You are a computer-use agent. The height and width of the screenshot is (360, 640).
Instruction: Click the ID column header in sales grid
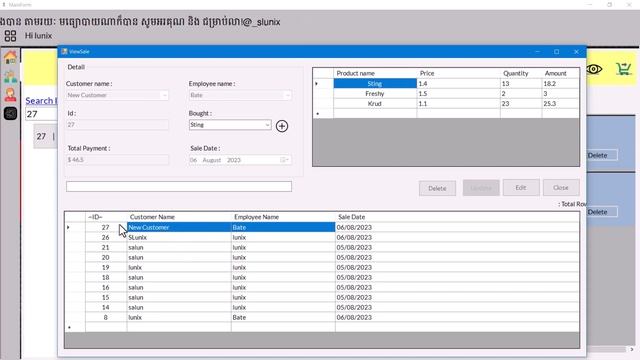coord(106,217)
